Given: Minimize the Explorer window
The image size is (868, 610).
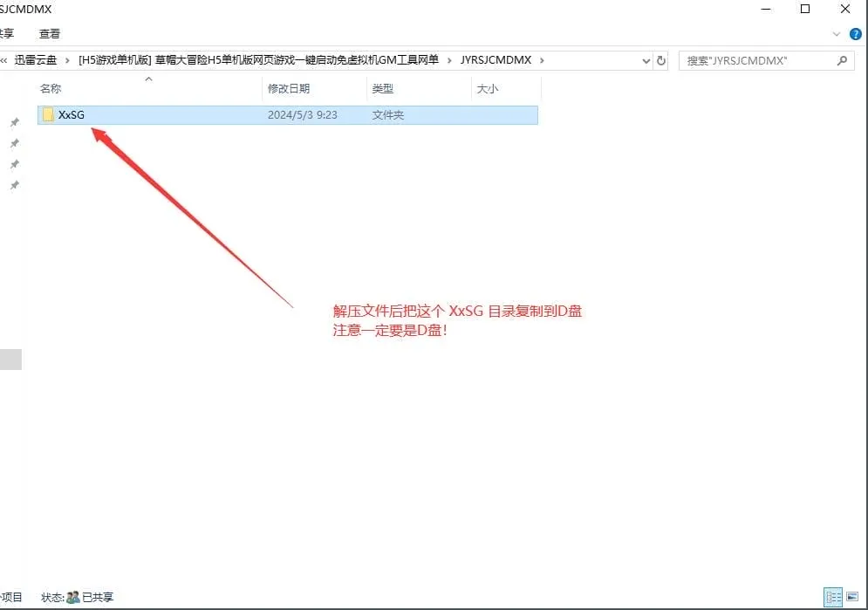Looking at the screenshot, I should tap(766, 9).
